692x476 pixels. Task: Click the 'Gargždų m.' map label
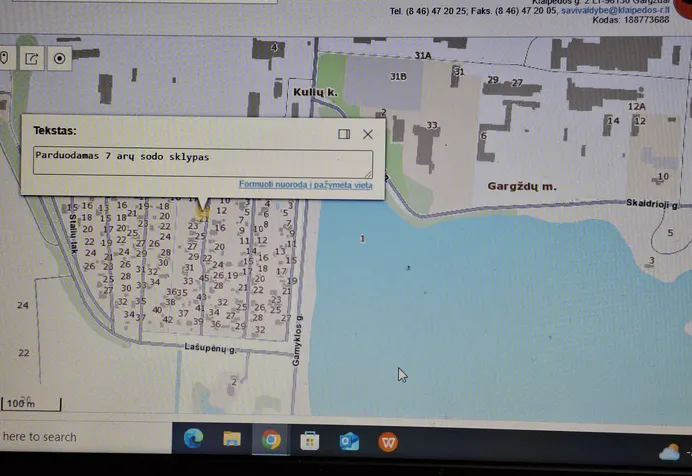tap(522, 186)
